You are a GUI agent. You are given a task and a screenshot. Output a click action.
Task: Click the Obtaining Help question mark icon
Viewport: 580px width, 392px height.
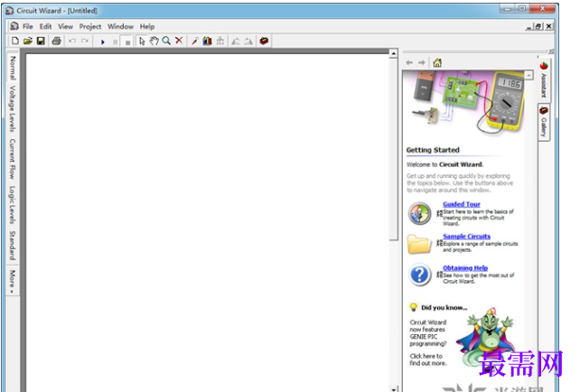pyautogui.click(x=420, y=275)
